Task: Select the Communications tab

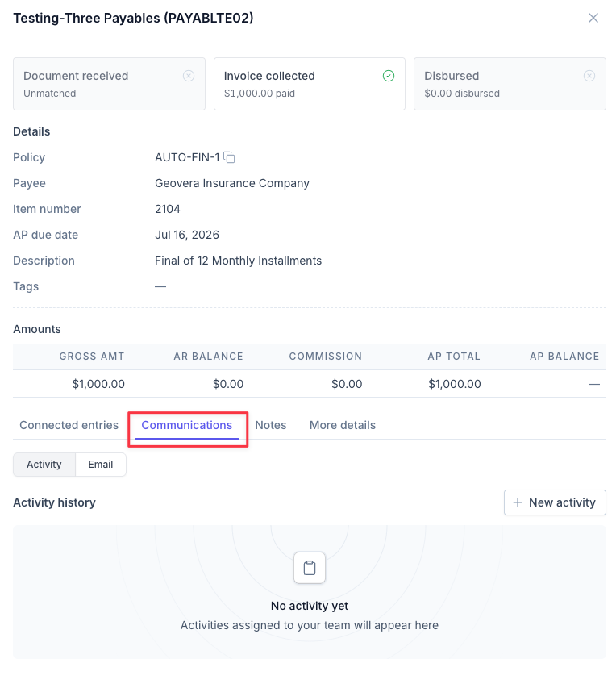Action: [x=186, y=425]
